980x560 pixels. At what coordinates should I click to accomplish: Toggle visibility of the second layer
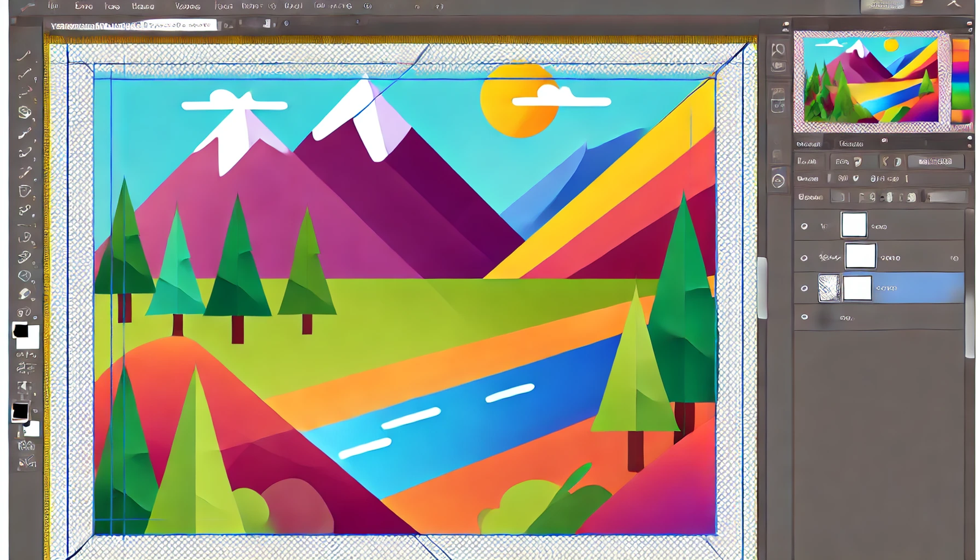pos(804,258)
